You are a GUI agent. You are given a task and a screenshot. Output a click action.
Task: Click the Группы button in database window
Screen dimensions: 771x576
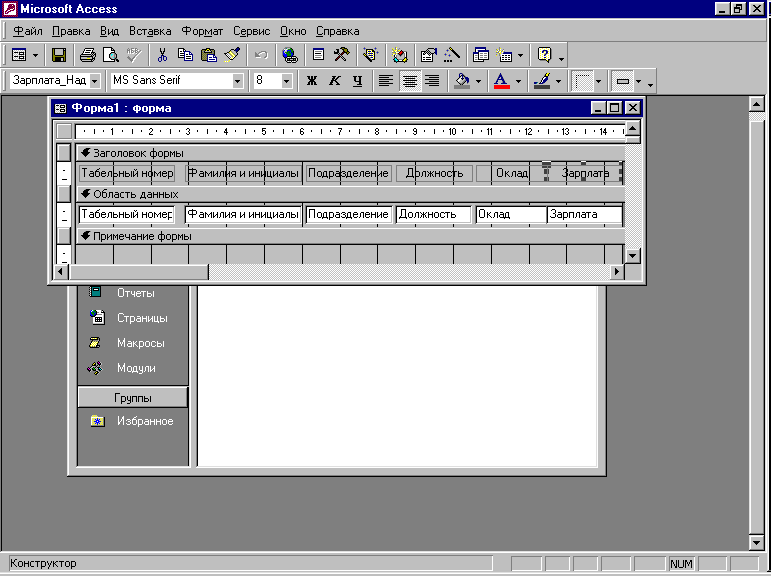[133, 397]
